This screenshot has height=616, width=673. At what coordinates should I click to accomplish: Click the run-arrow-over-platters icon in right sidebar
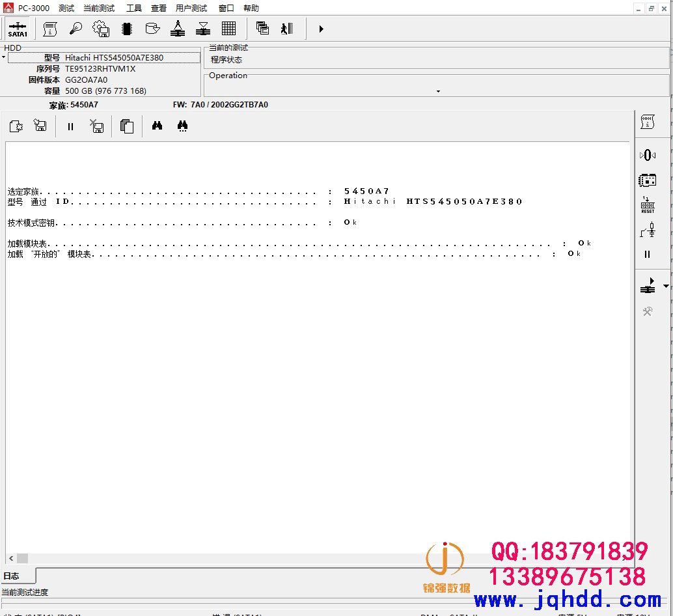pyautogui.click(x=648, y=285)
